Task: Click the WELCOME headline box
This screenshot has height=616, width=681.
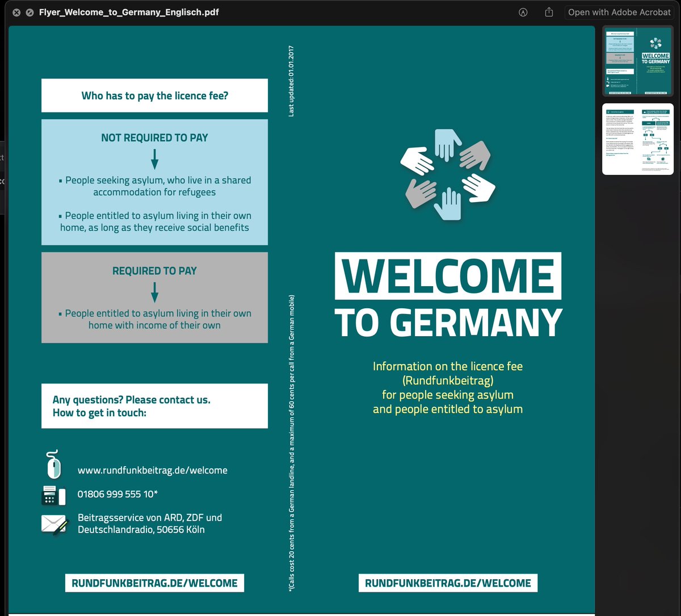Action: pos(448,276)
